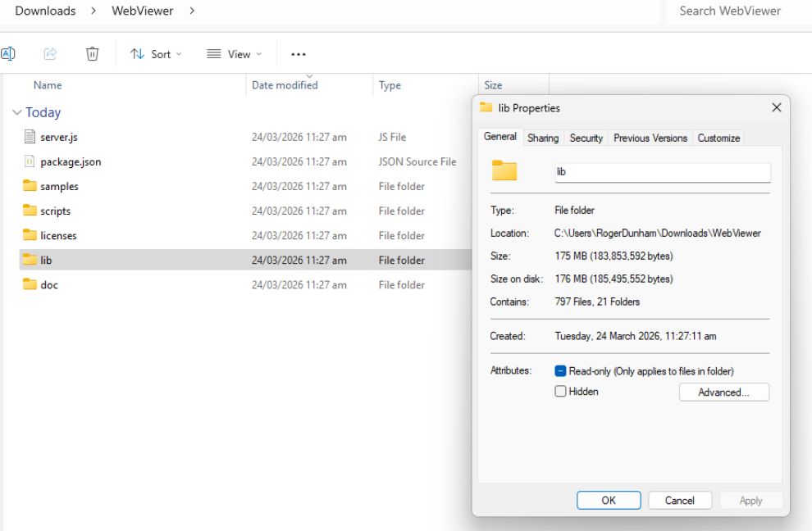Sort by Date modified column header

coord(285,85)
